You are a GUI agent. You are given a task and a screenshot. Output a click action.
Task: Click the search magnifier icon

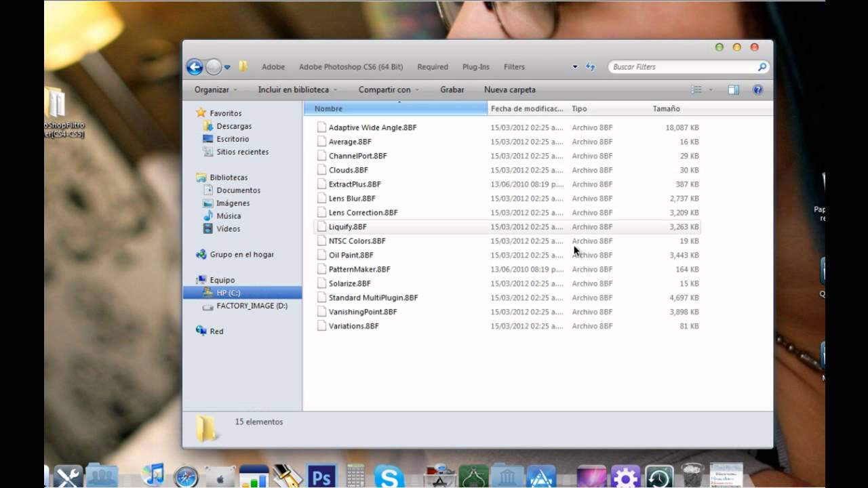pyautogui.click(x=762, y=67)
